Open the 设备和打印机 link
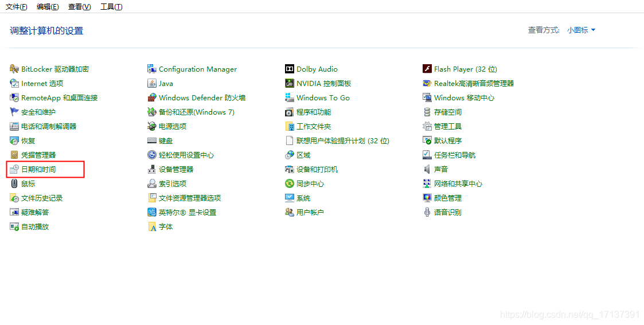 click(x=317, y=169)
